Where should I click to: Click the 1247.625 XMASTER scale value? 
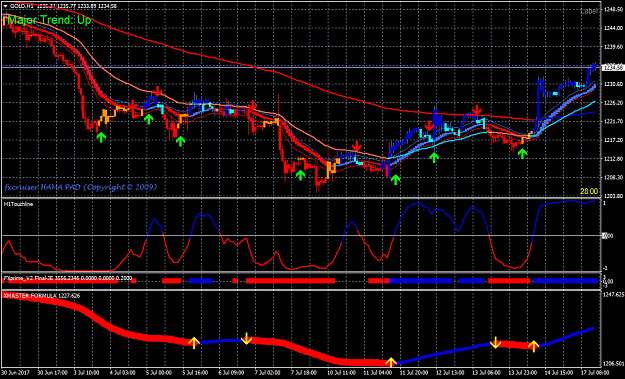614,295
